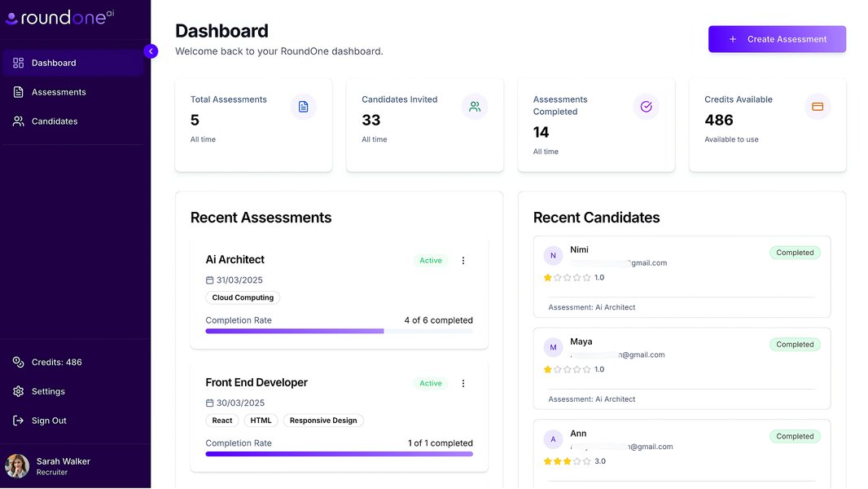Click the Front End Developer completion progress bar
This screenshot has height=489, width=868.
tap(339, 454)
